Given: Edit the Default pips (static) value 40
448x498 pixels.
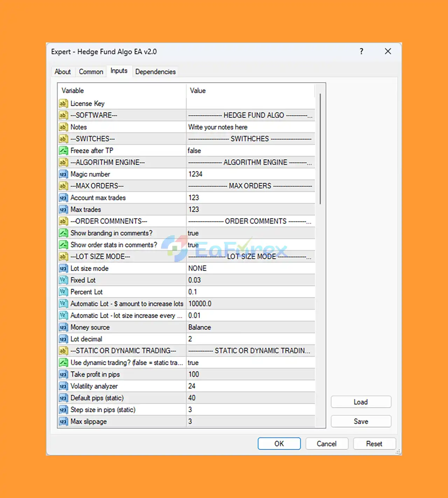Looking at the screenshot, I should (x=251, y=398).
